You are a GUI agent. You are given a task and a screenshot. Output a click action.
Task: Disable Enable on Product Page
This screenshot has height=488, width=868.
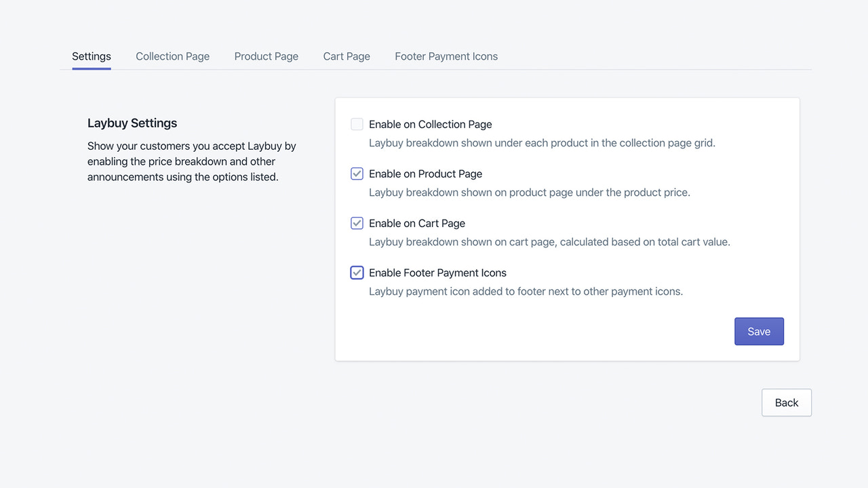[x=357, y=174]
